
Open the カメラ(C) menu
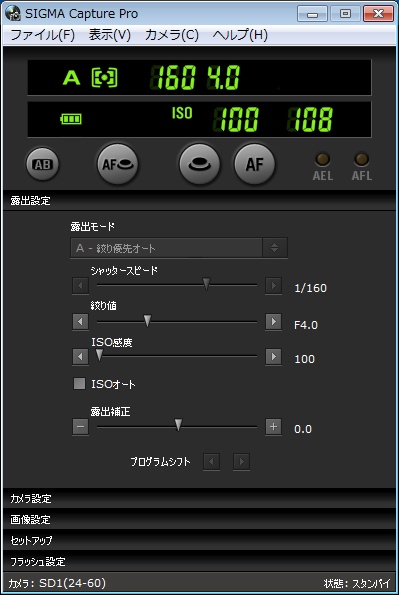[x=172, y=35]
